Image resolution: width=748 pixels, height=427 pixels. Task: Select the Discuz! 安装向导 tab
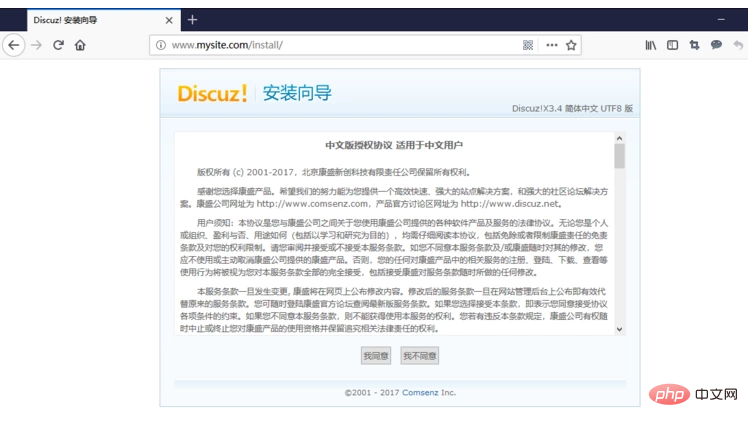coord(104,20)
